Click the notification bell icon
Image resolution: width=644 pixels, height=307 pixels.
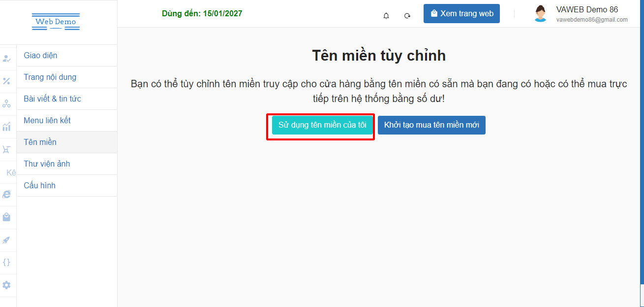pyautogui.click(x=386, y=16)
